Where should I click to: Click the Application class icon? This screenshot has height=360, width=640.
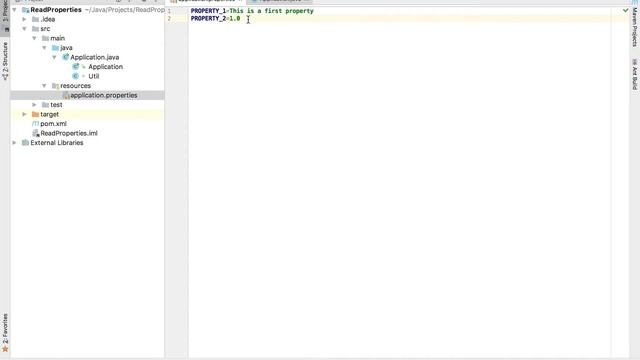(x=76, y=67)
